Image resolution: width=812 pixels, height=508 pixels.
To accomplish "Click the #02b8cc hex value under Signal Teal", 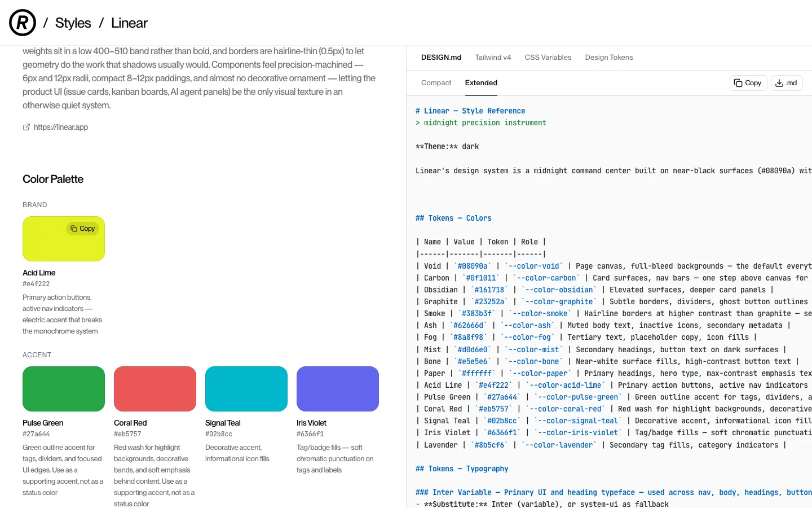I will click(219, 434).
